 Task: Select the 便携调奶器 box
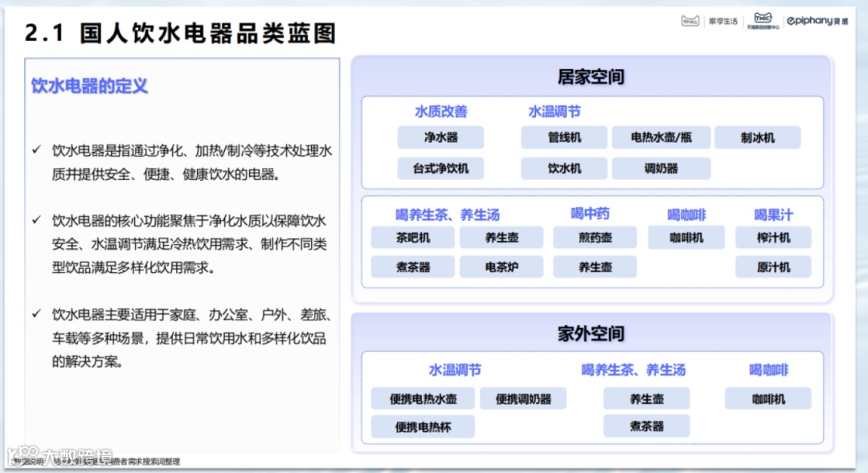(x=523, y=399)
